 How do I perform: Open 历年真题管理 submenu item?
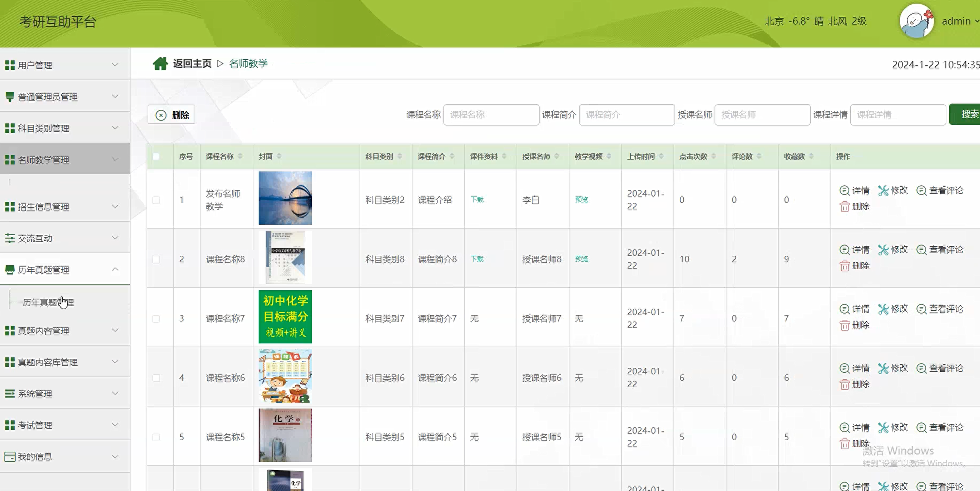[48, 303]
